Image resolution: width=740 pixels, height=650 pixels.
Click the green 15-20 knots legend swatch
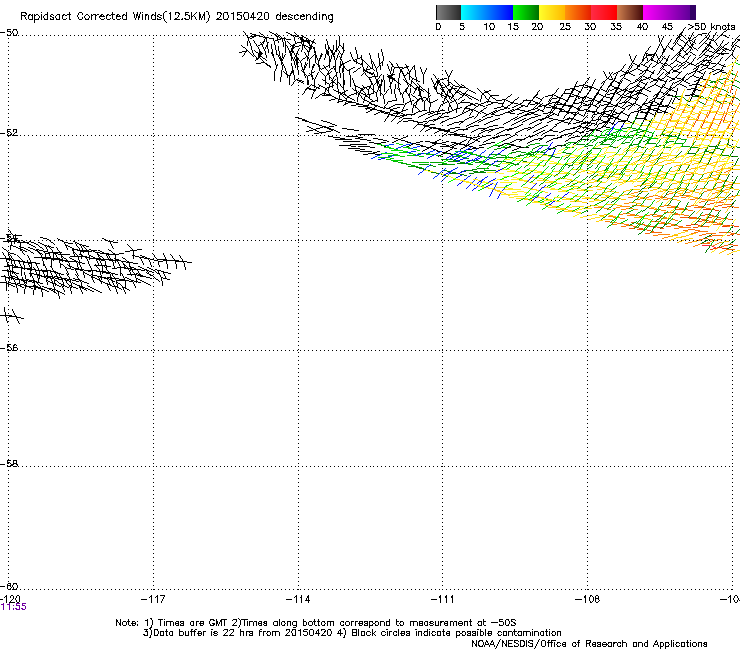526,12
